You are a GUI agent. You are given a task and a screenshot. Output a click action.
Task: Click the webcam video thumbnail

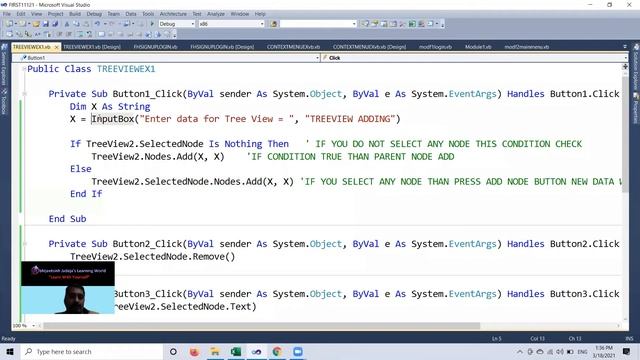pyautogui.click(x=68, y=288)
